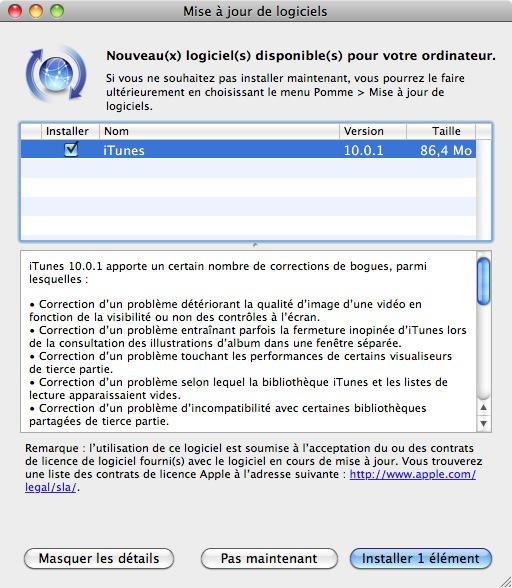
Task: Sort by the Version column header
Action: click(x=373, y=131)
